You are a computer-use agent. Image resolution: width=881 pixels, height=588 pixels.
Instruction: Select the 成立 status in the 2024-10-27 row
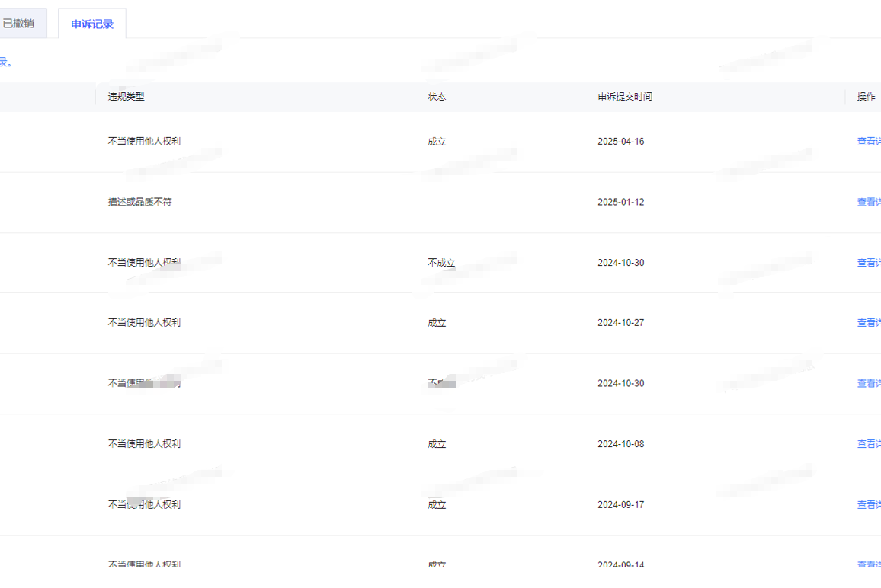[437, 323]
